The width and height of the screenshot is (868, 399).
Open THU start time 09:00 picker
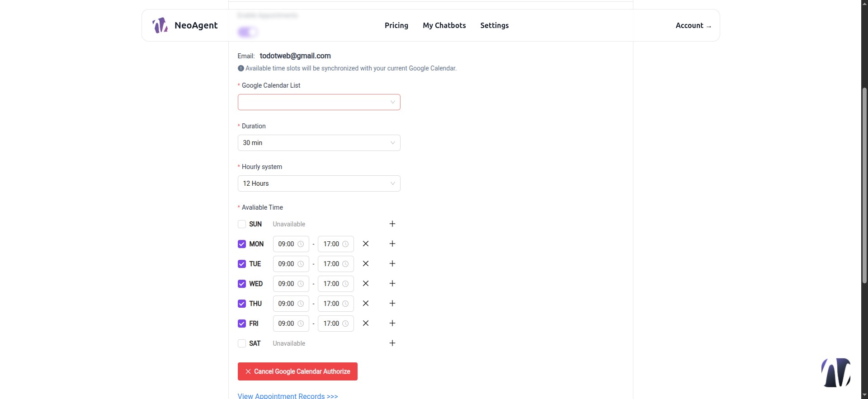click(291, 304)
